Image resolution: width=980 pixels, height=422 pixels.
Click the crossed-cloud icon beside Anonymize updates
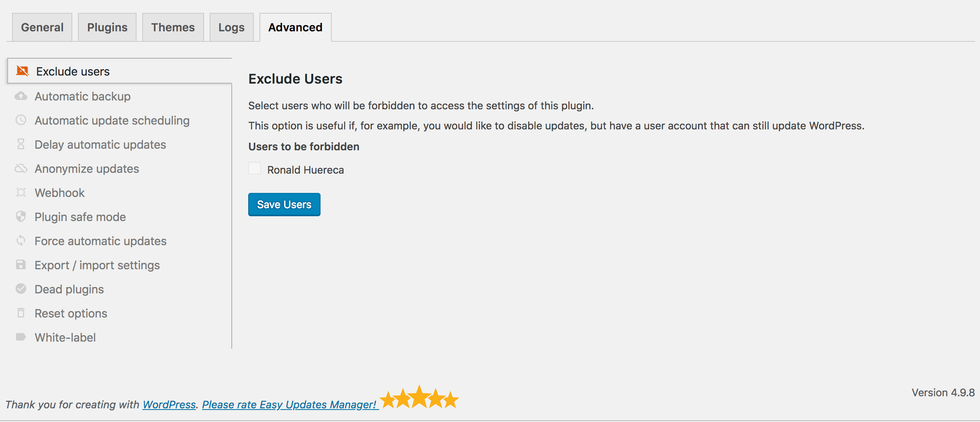point(21,168)
